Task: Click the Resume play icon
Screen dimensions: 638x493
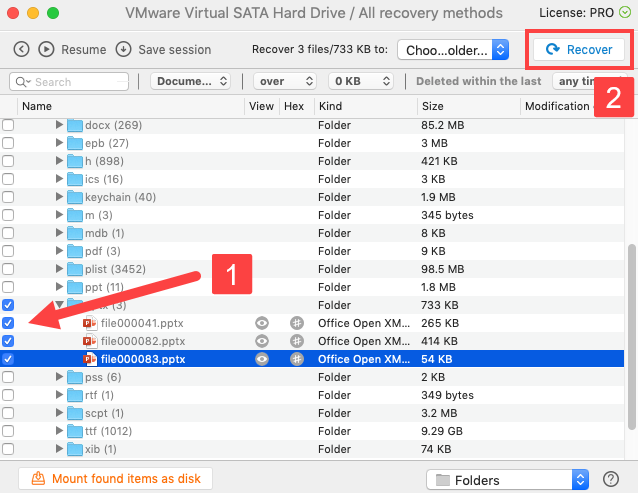Action: 46,49
